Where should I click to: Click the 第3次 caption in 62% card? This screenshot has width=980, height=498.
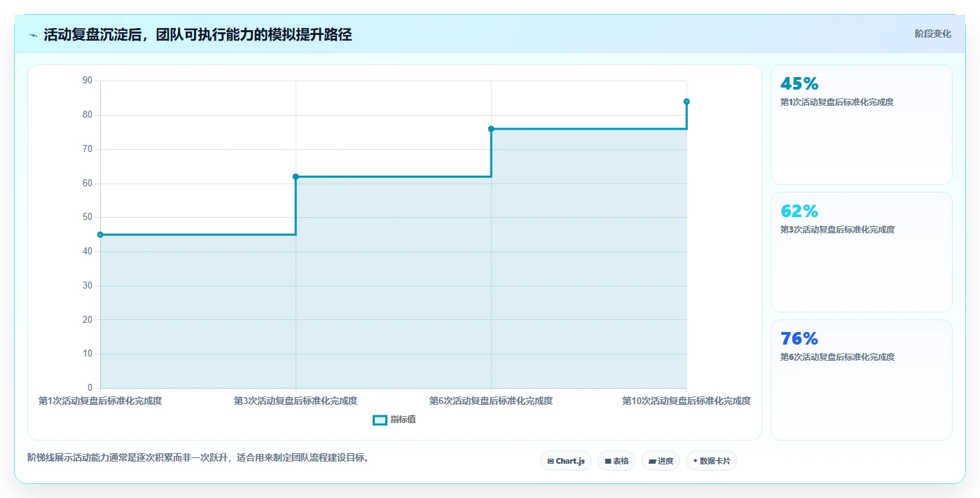pos(837,230)
